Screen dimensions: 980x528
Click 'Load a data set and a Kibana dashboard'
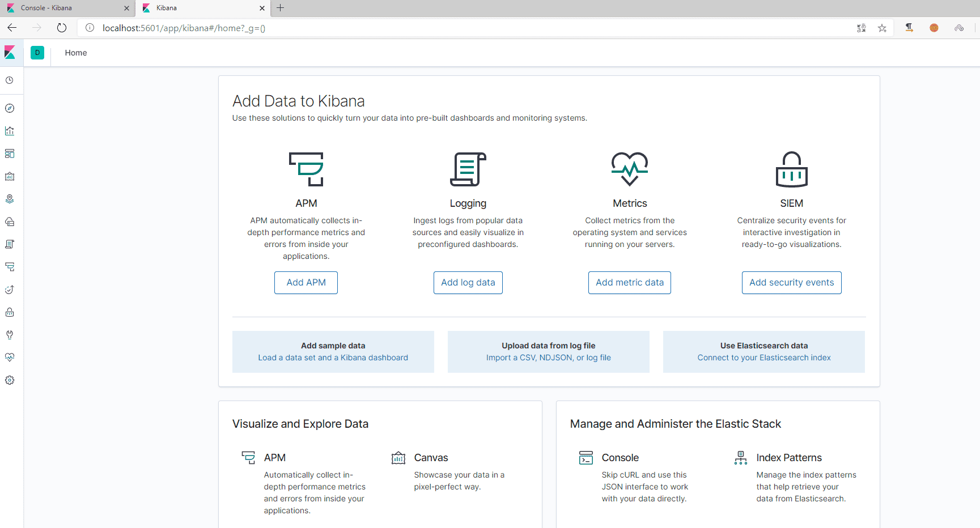pos(333,357)
